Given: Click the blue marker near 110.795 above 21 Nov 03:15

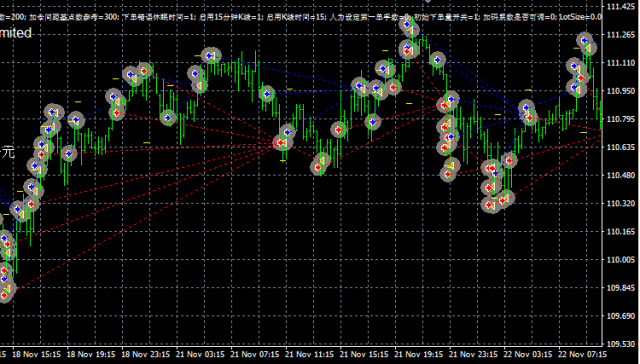Looking at the screenshot, I should coord(167,118).
